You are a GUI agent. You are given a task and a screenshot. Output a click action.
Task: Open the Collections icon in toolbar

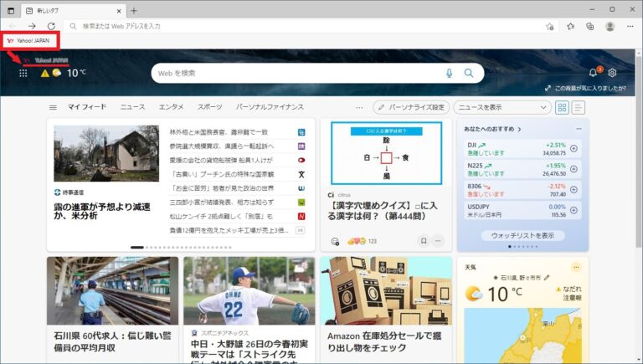[590, 26]
